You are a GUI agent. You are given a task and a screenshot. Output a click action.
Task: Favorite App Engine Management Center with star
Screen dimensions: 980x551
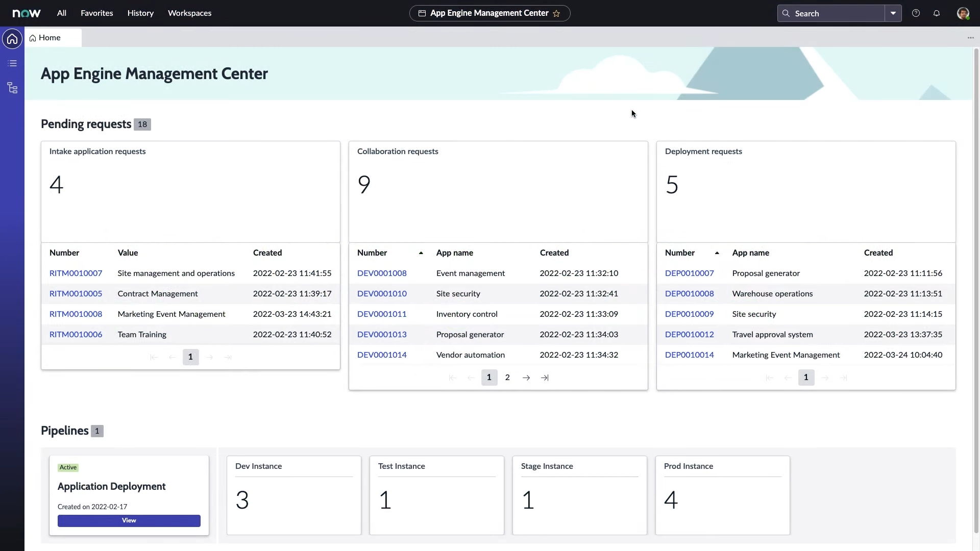click(x=556, y=14)
